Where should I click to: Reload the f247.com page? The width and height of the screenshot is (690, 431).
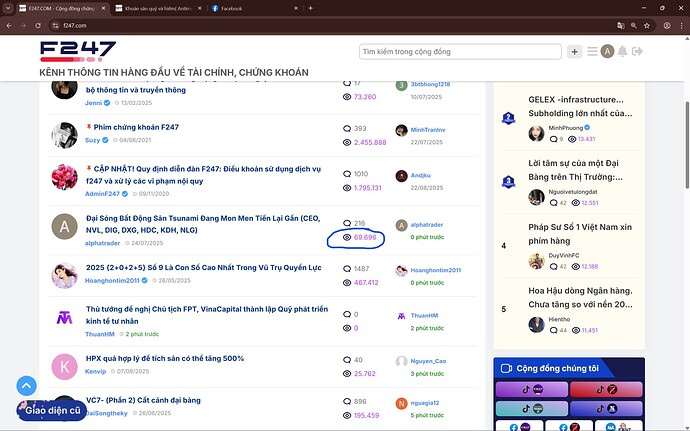(38, 26)
